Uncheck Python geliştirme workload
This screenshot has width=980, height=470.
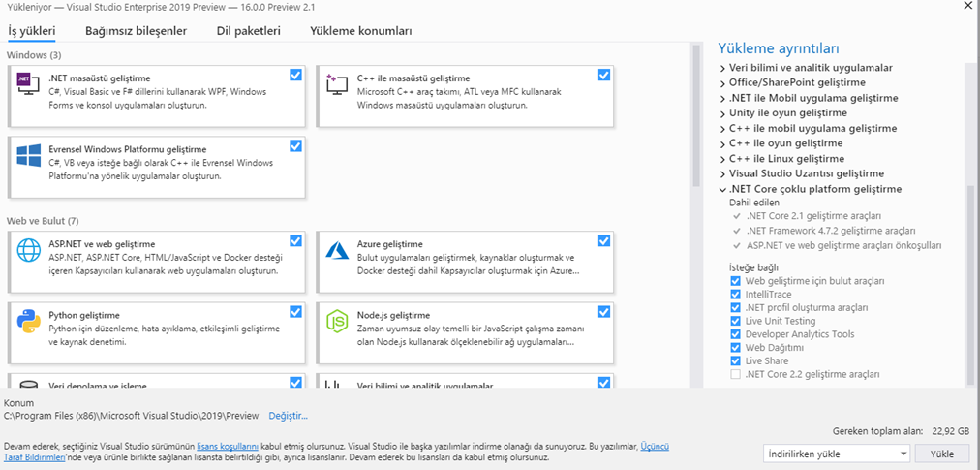[x=295, y=312]
